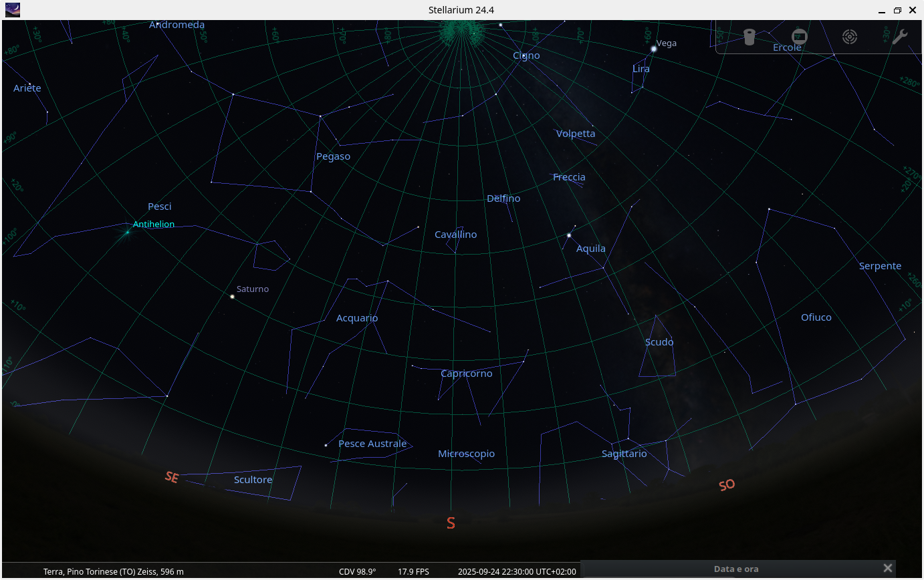Click the Data e ora panel title

[x=736, y=569]
